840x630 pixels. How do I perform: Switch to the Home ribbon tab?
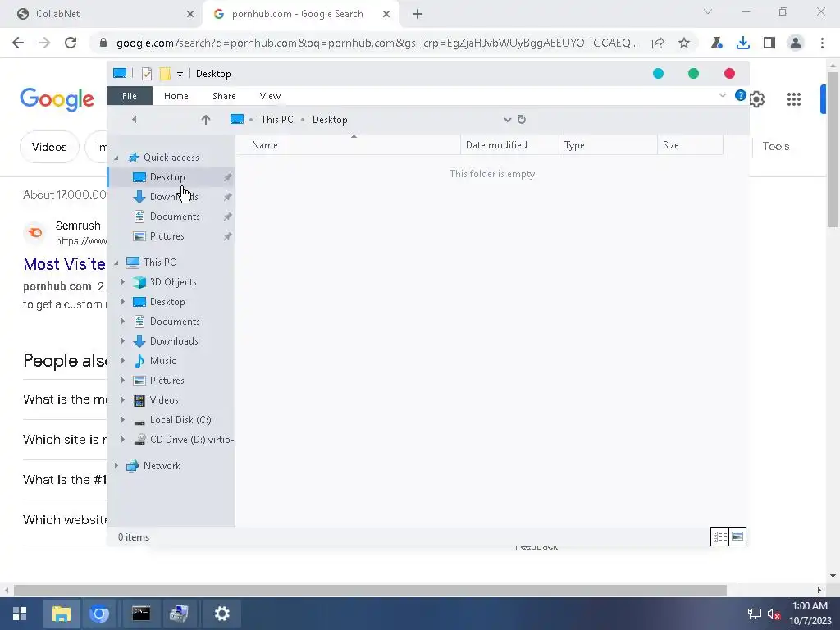176,96
